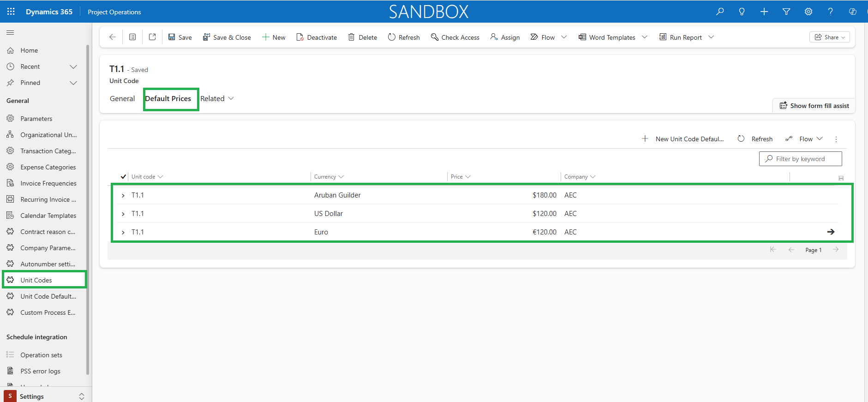The image size is (868, 402).
Task: Click the lightbulb assistant icon
Action: pos(742,12)
